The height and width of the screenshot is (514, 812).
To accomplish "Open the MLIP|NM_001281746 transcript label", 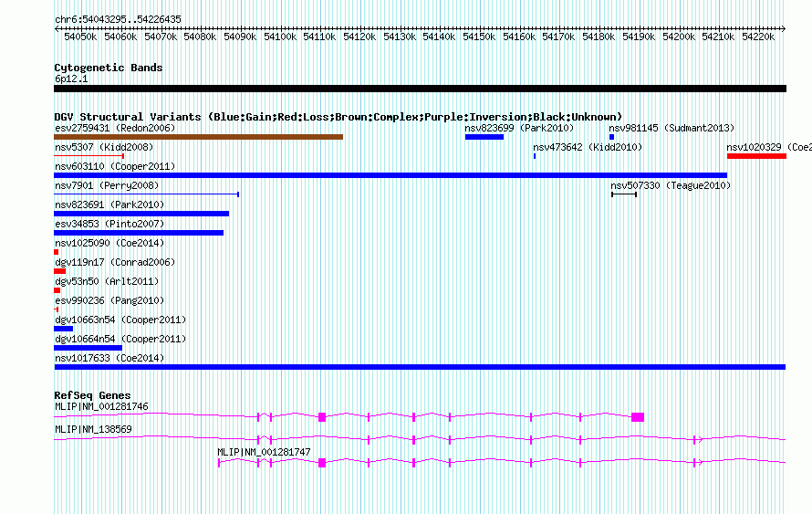I will pyautogui.click(x=101, y=407).
